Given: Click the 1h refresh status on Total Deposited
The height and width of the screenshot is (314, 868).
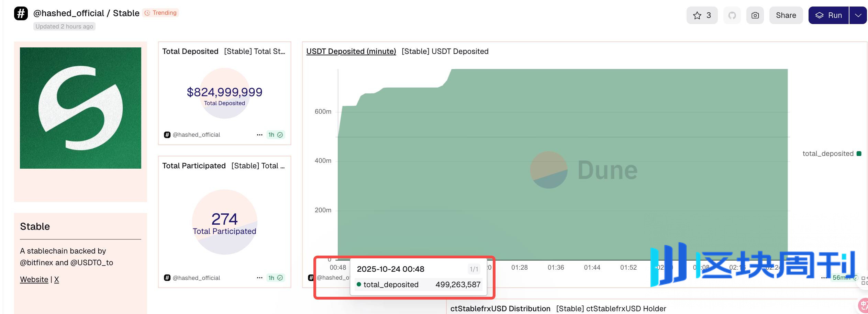Looking at the screenshot, I should [x=276, y=135].
